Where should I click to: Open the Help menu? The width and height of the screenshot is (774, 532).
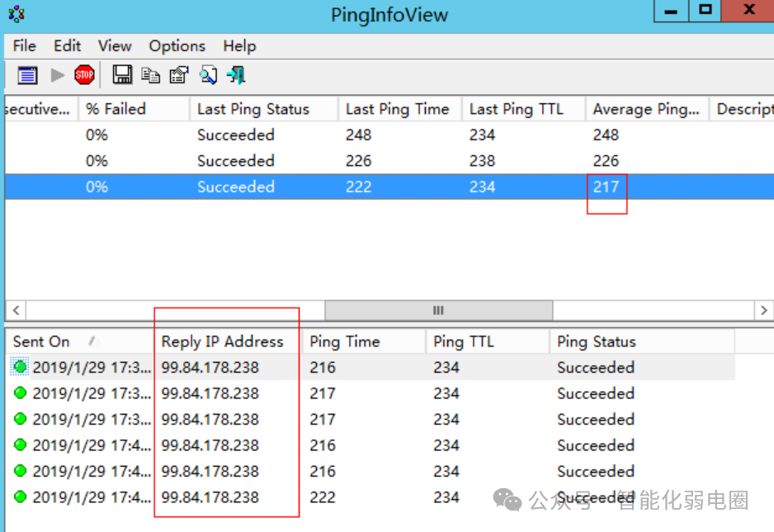(x=239, y=46)
